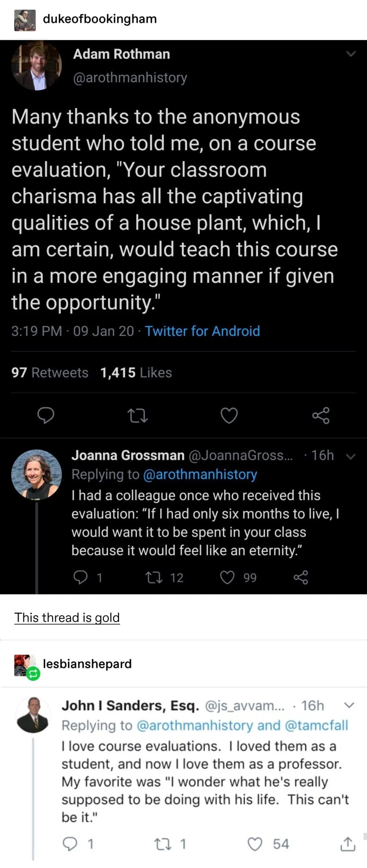The width and height of the screenshot is (367, 868).
Task: Open the "This thread is gold" link
Action: 67,617
